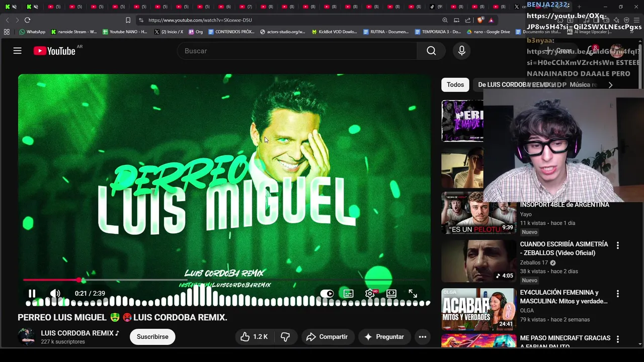Enter fullscreen mode in the player
This screenshot has height=362, width=644.
413,294
